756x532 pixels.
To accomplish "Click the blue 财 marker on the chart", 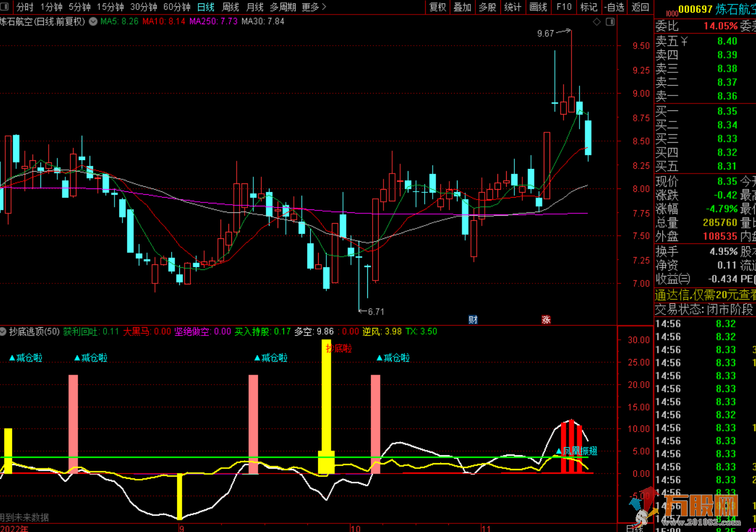I will [x=473, y=319].
